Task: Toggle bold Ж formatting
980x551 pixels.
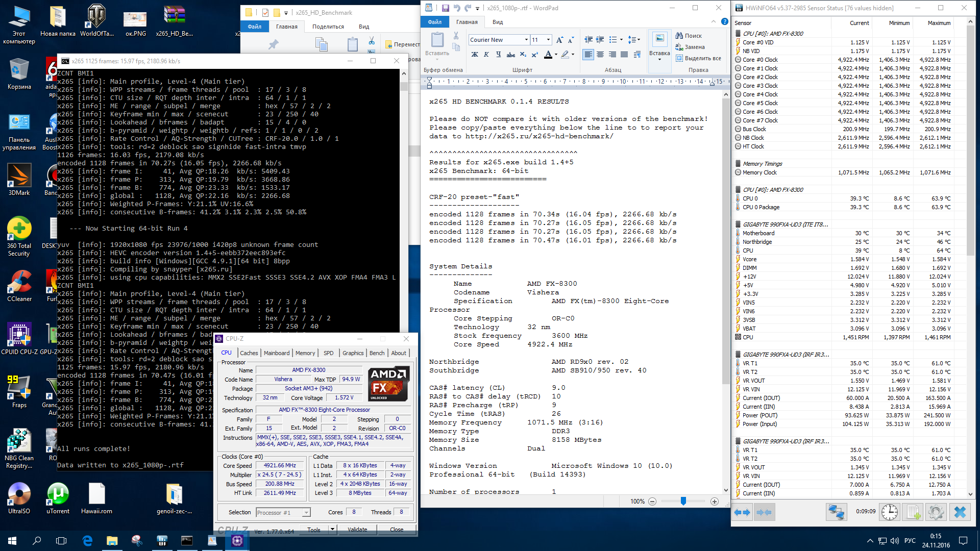Action: [475, 55]
